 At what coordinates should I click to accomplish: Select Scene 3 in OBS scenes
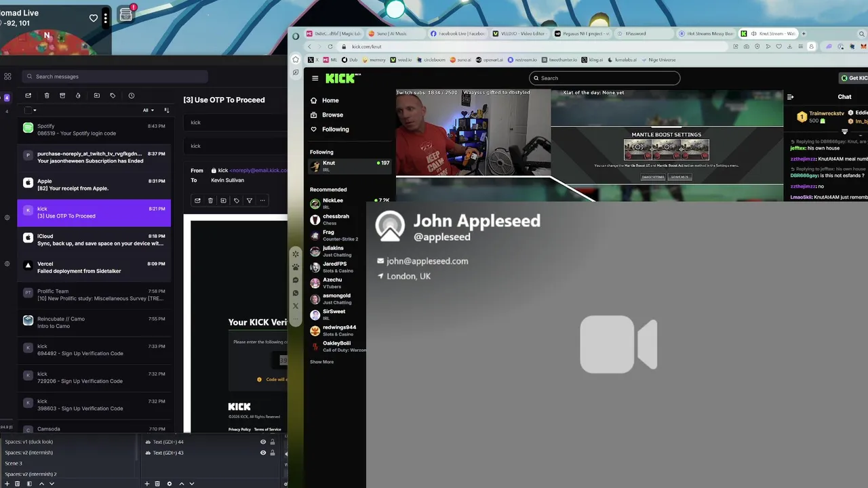tap(14, 464)
